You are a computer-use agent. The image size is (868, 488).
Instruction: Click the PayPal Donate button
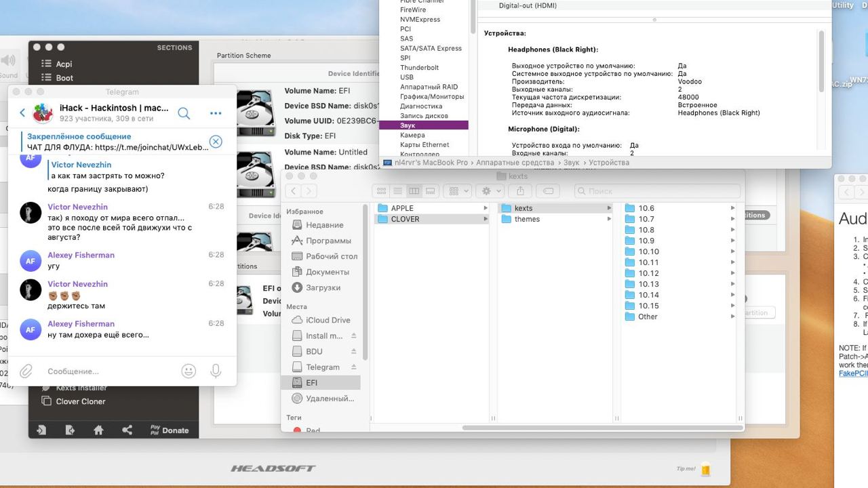point(169,430)
